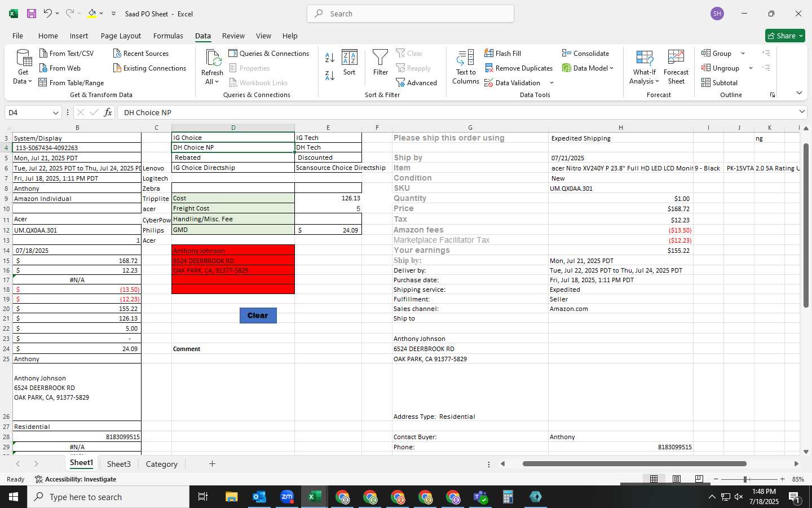Open the File menu
This screenshot has height=508, width=812.
(x=17, y=36)
